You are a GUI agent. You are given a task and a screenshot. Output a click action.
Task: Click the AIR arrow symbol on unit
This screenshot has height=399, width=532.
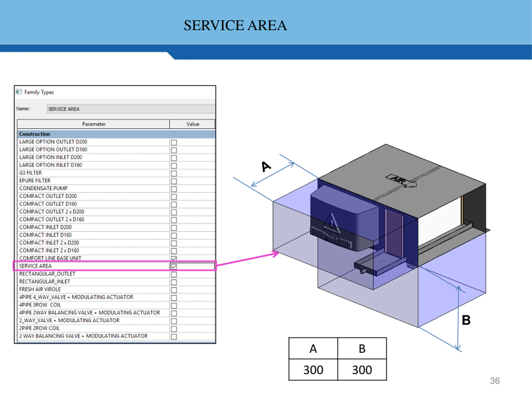401,181
